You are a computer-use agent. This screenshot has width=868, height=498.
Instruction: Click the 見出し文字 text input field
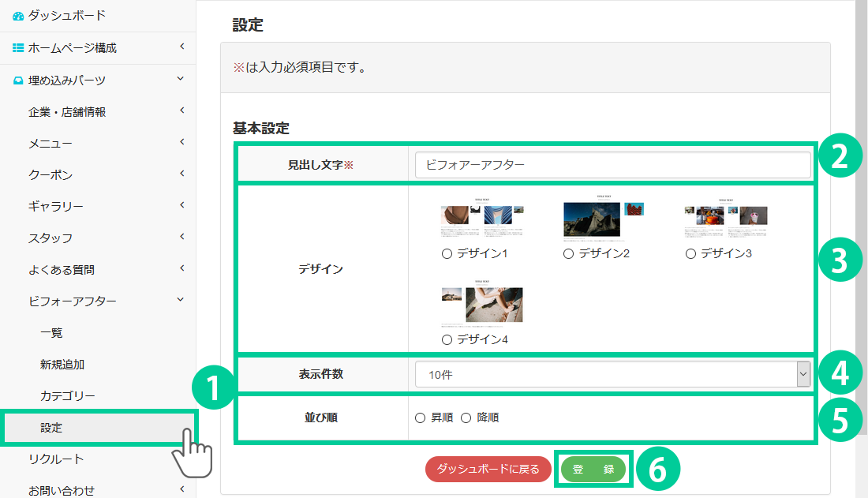point(612,165)
